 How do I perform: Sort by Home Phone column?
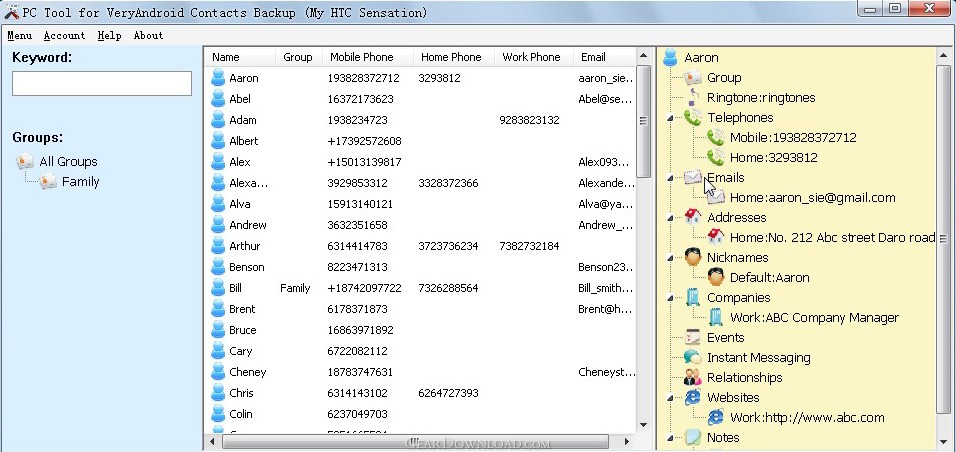[453, 57]
